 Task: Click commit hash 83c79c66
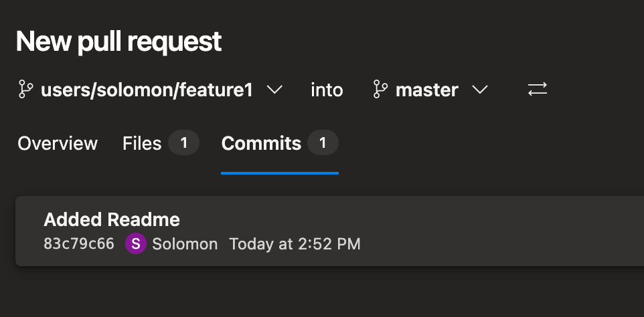(x=79, y=244)
